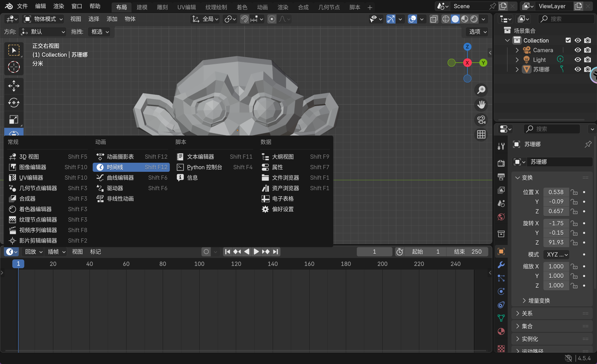This screenshot has width=597, height=364.
Task: Toggle orthographic/perspective grid icon
Action: (x=481, y=134)
